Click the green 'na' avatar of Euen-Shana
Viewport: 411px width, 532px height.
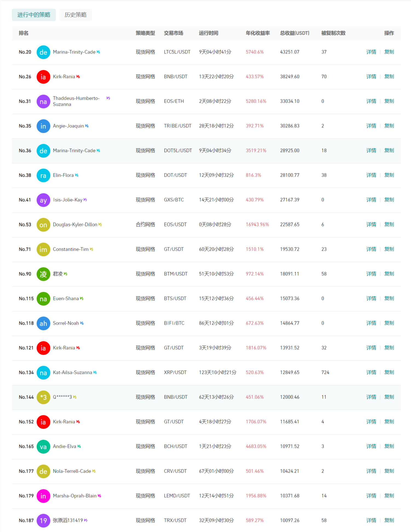[x=43, y=298]
